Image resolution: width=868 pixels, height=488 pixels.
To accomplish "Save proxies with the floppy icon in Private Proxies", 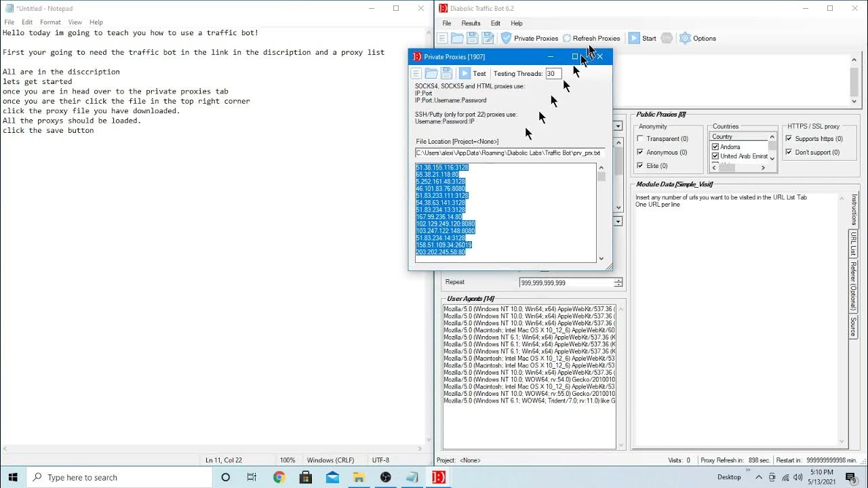I will (446, 73).
